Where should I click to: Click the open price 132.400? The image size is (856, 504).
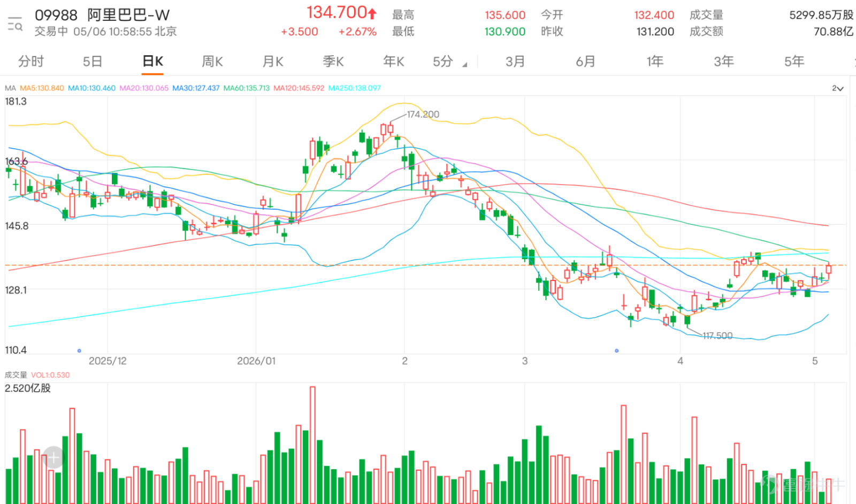(654, 15)
